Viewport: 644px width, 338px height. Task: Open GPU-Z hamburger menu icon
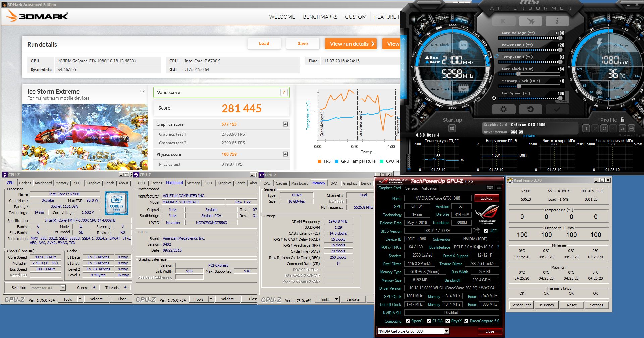tap(499, 188)
